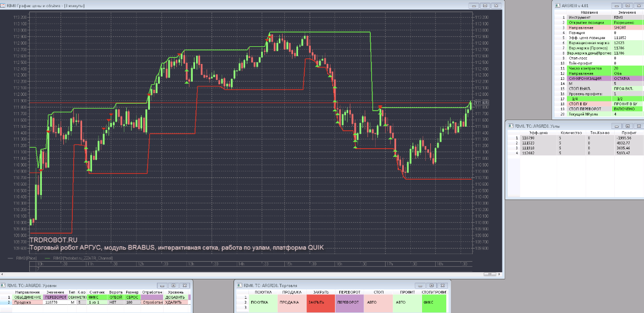Click the Разрешено value for Открытие позиции
The image size is (644, 313).
click(x=627, y=23)
